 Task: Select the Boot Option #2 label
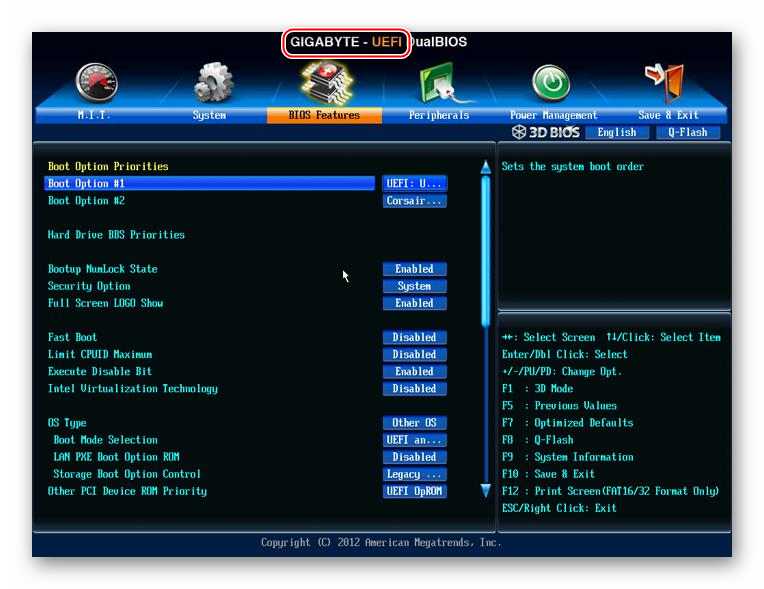86,201
